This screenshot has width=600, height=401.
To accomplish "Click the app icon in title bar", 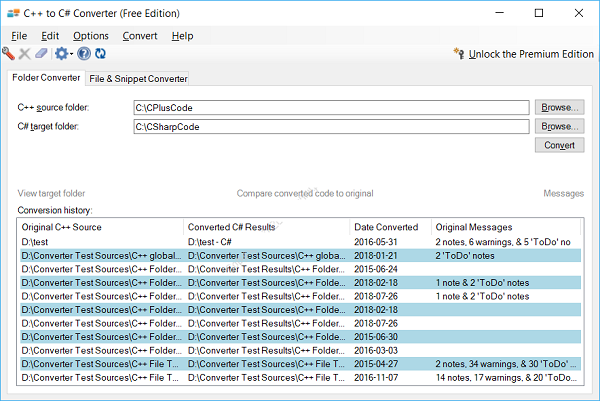I will [x=13, y=13].
